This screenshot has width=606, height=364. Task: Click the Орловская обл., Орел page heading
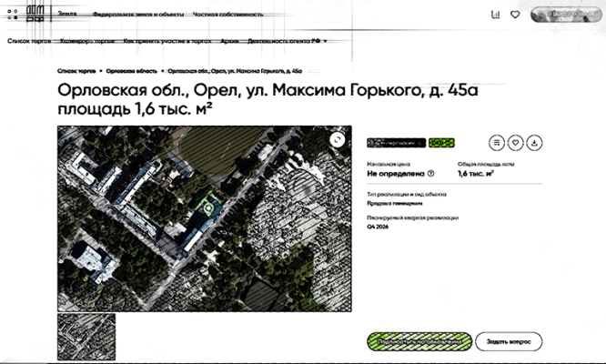(x=268, y=100)
